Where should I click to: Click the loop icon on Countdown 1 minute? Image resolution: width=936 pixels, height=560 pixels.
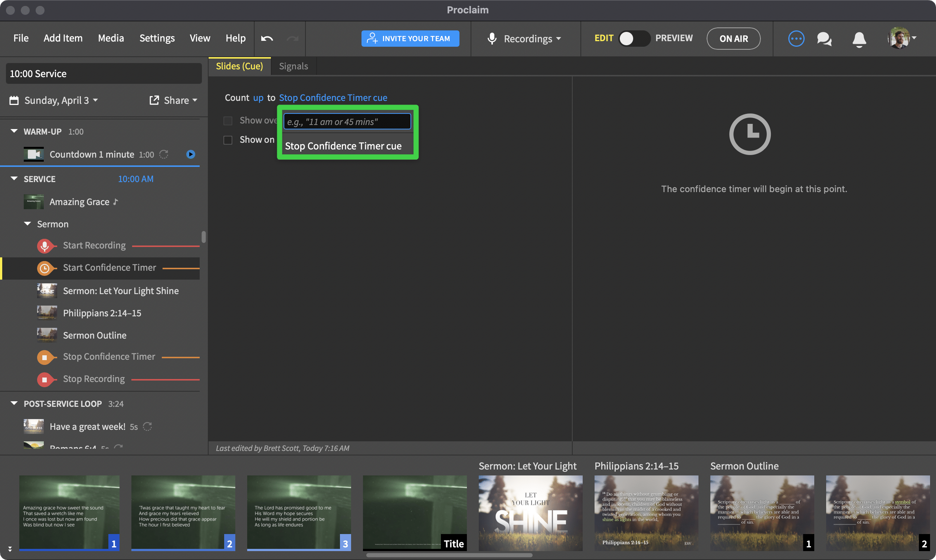164,154
